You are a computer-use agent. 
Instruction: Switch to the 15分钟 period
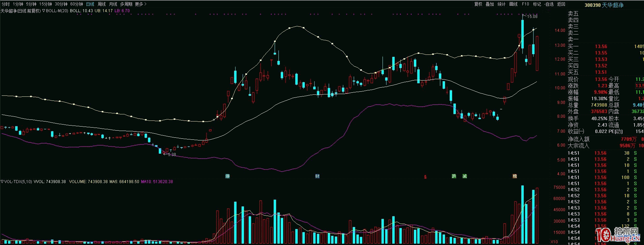coord(46,4)
